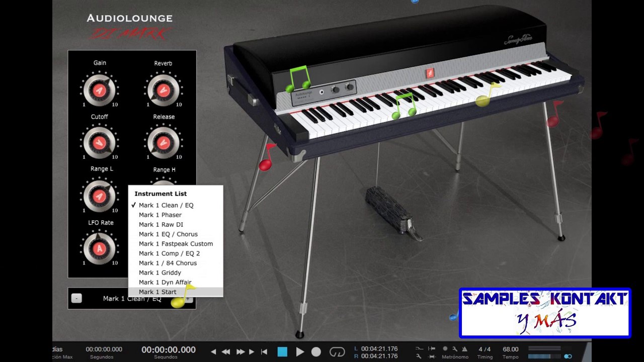Toggle the blue switch beside level meter
Image resolution: width=644 pixels, height=362 pixels.
pos(568,356)
